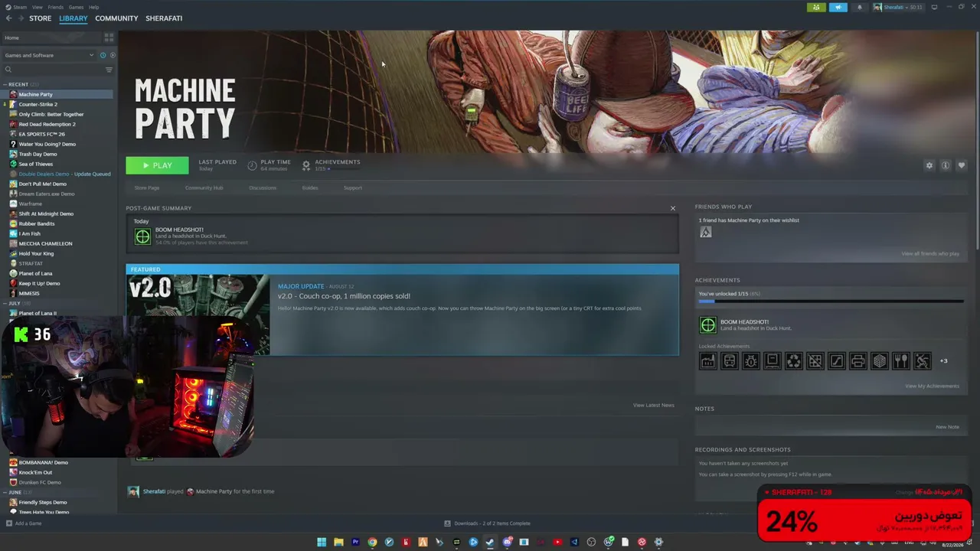The width and height of the screenshot is (980, 551).
Task: Open the Community Hub tab
Action: click(204, 187)
